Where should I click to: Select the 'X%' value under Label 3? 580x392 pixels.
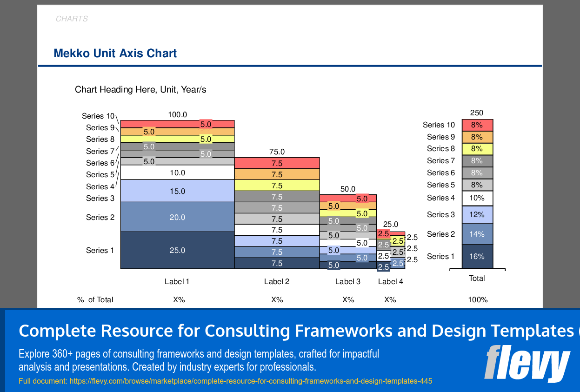tap(348, 299)
